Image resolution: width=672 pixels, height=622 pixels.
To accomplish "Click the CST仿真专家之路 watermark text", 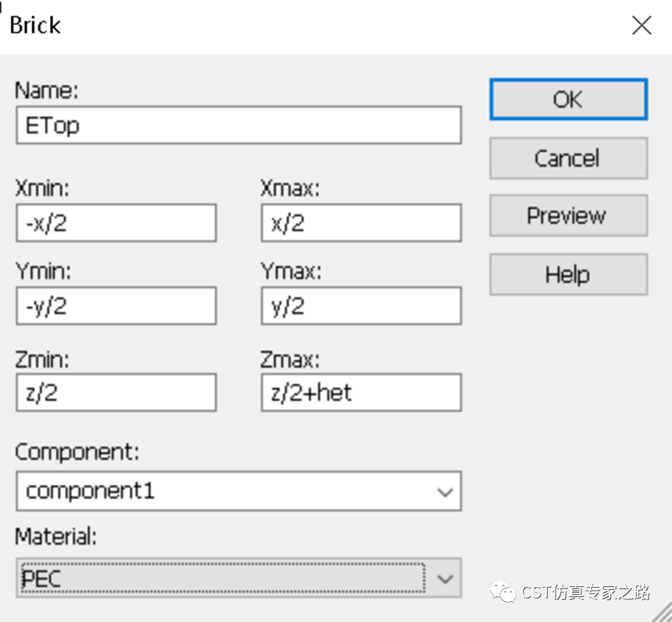I will pos(585,593).
